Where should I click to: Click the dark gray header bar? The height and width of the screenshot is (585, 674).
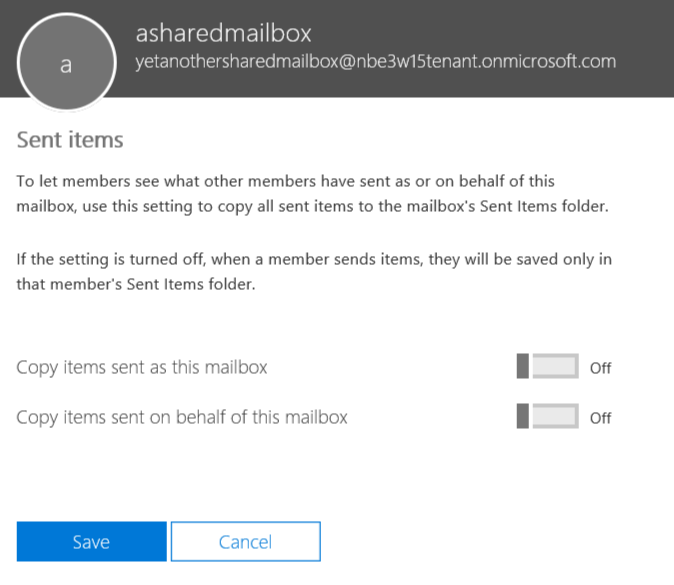pyautogui.click(x=400, y=85)
